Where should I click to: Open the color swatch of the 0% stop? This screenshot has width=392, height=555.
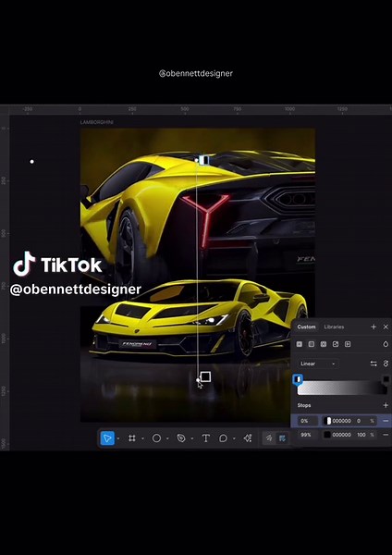click(327, 421)
